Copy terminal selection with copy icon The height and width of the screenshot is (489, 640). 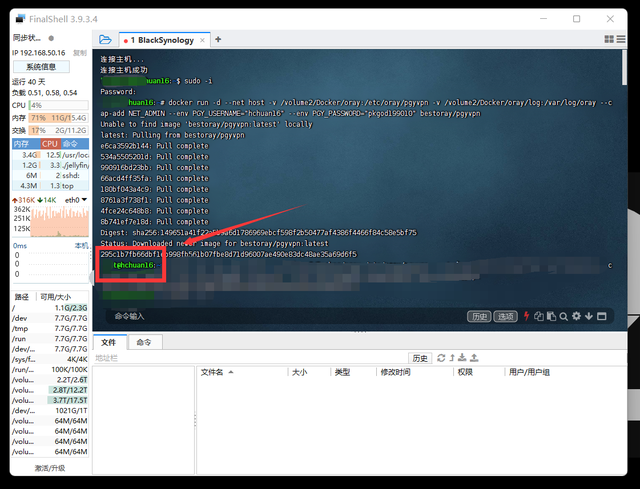click(539, 316)
